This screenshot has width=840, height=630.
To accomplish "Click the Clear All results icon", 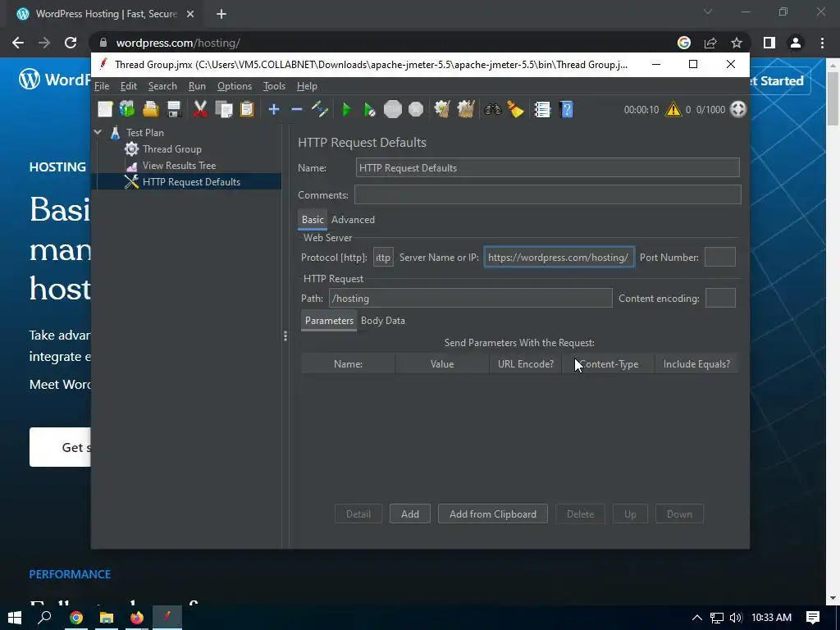I will click(x=466, y=109).
